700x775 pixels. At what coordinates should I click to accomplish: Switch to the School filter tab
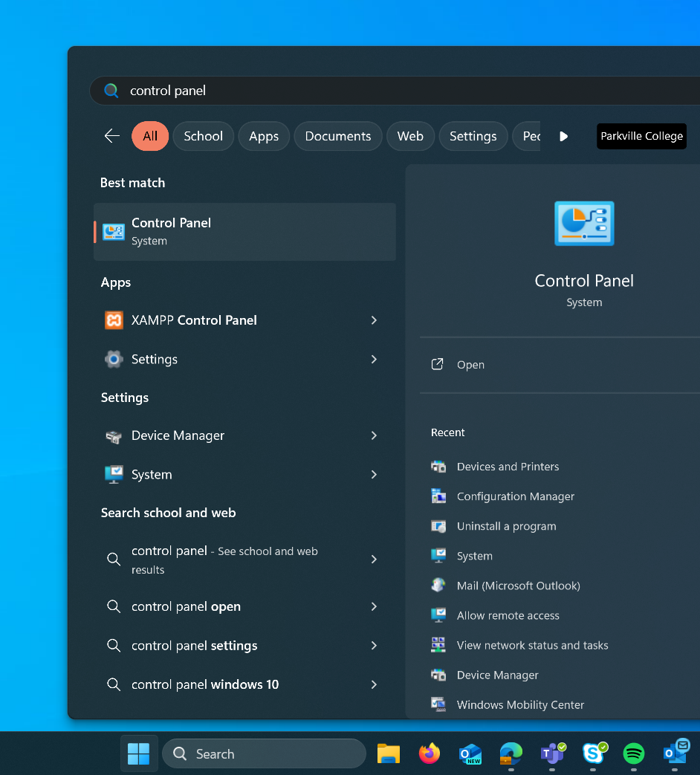pyautogui.click(x=203, y=136)
